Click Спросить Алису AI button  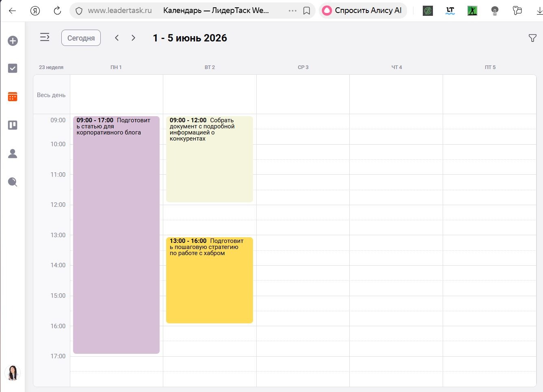point(362,11)
